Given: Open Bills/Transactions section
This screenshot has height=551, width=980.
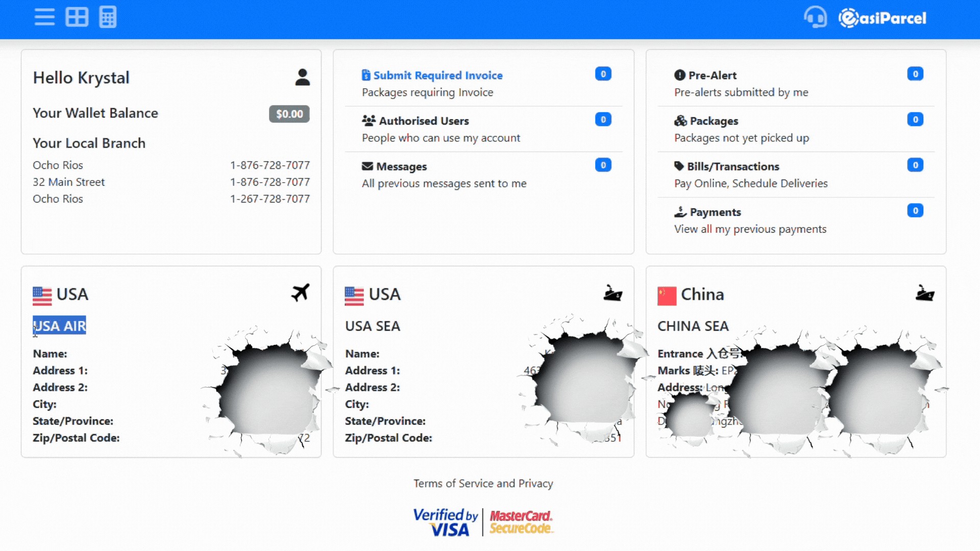Looking at the screenshot, I should (x=732, y=166).
